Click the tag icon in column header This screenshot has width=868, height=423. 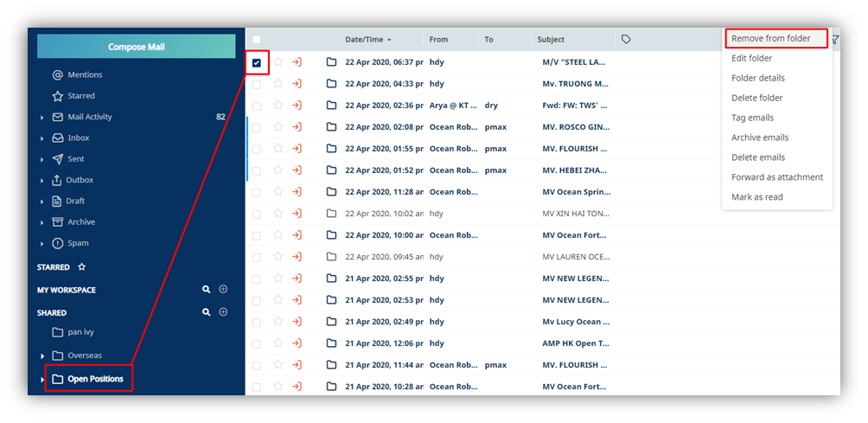pos(626,40)
